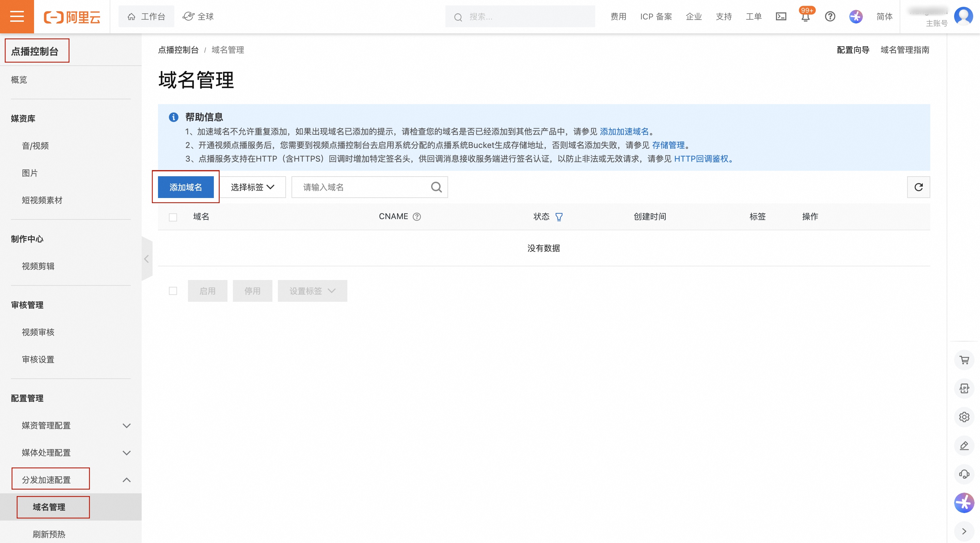Open the 存储管理 help link

click(668, 145)
